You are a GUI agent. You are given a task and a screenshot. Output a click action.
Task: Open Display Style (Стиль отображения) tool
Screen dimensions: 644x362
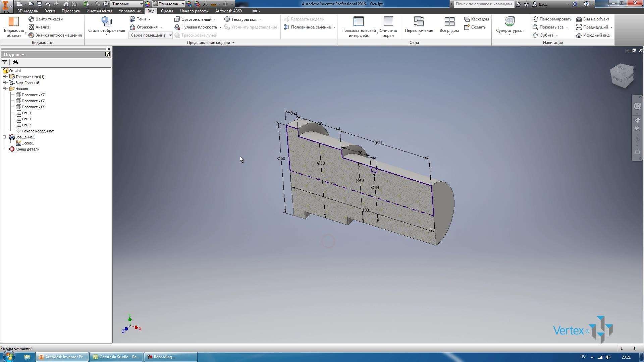[x=106, y=22]
